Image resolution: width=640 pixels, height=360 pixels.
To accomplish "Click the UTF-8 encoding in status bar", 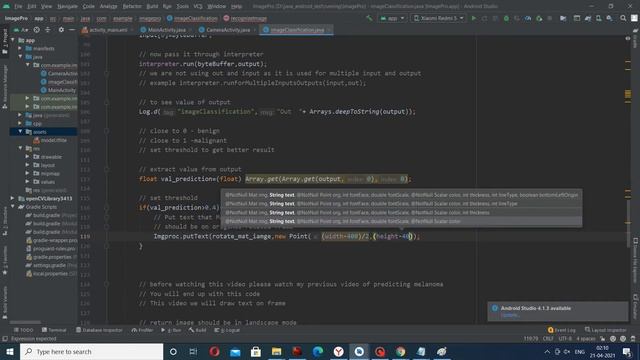I will (565, 339).
